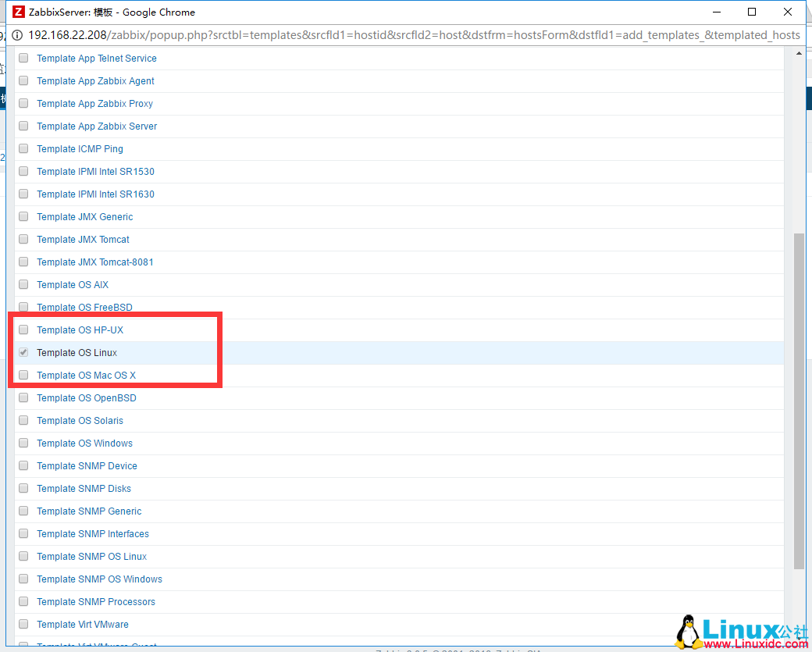Open the Template SNMP OS Windows link
Screen dimensions: 812x652
pos(99,579)
